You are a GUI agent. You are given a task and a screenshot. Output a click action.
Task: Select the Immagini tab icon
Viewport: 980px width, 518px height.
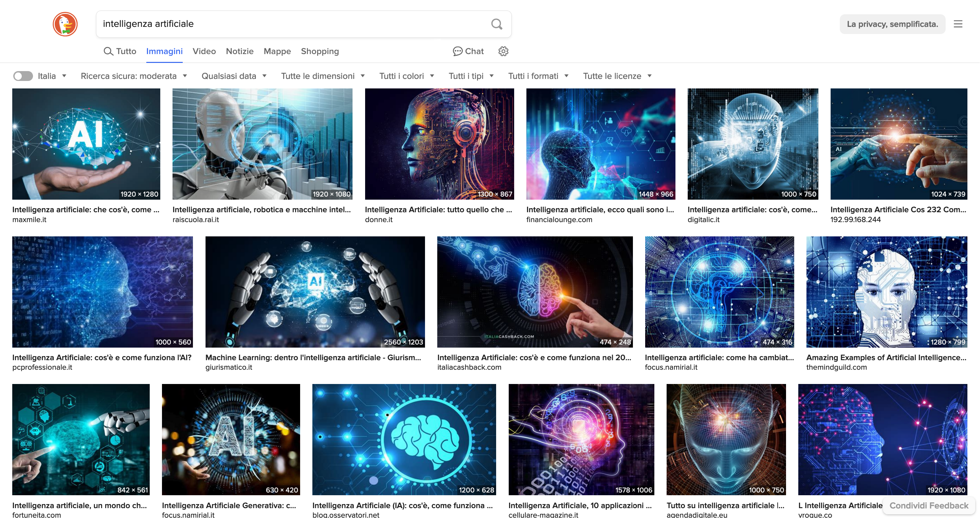(x=164, y=51)
